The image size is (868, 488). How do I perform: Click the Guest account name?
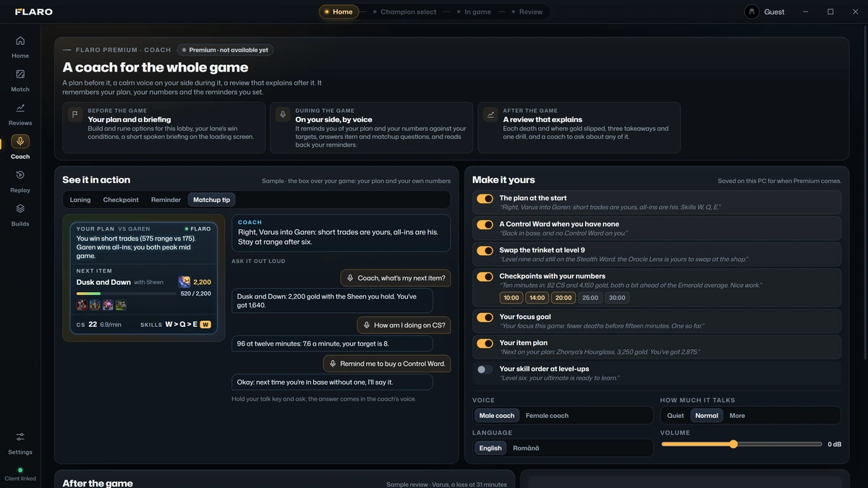pyautogui.click(x=774, y=12)
